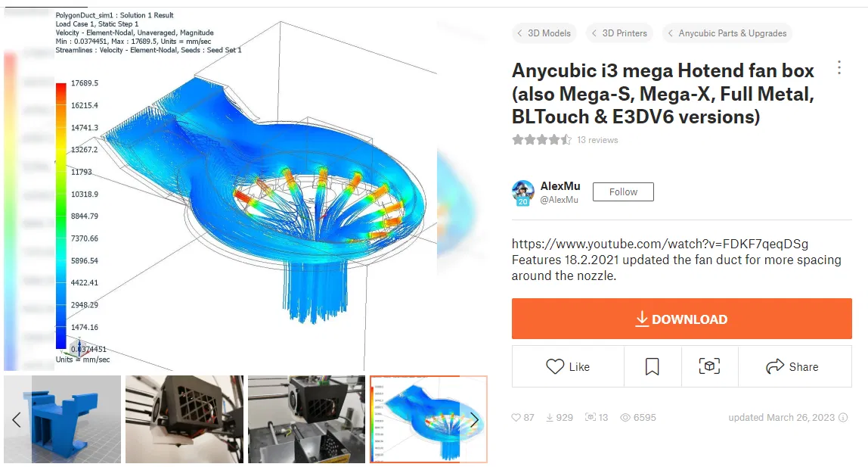The image size is (868, 467).
Task: Follow the user AlexMu
Action: click(x=623, y=191)
